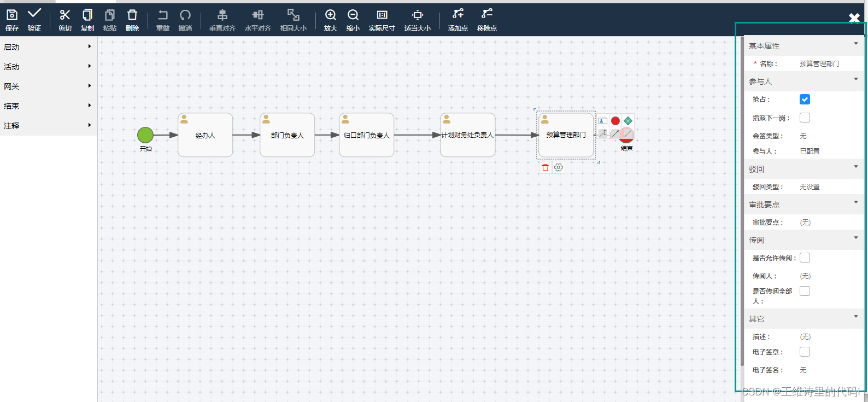This screenshot has height=402, width=868.
Task: Enable 指派下一岗 checkbox
Action: [x=805, y=118]
